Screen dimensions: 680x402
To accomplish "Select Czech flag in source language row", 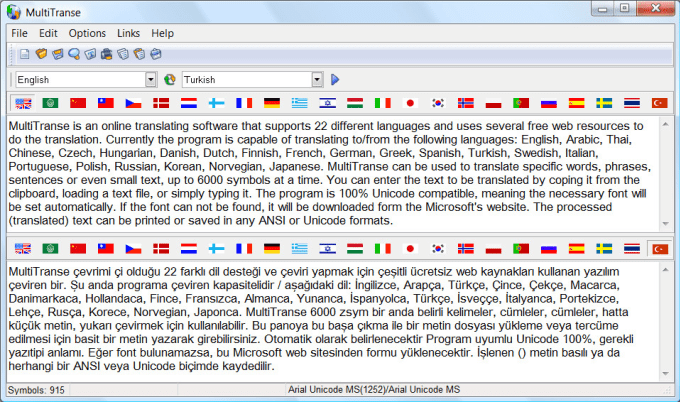I will (134, 103).
